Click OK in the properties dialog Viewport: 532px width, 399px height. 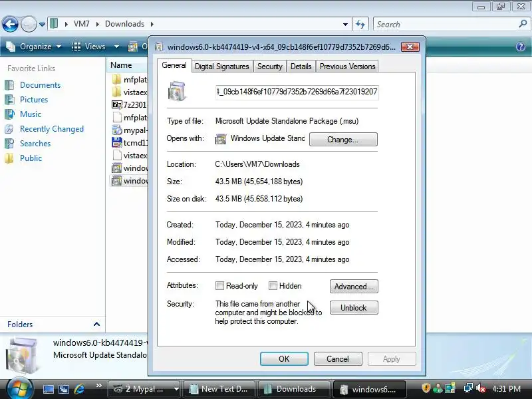tap(284, 359)
